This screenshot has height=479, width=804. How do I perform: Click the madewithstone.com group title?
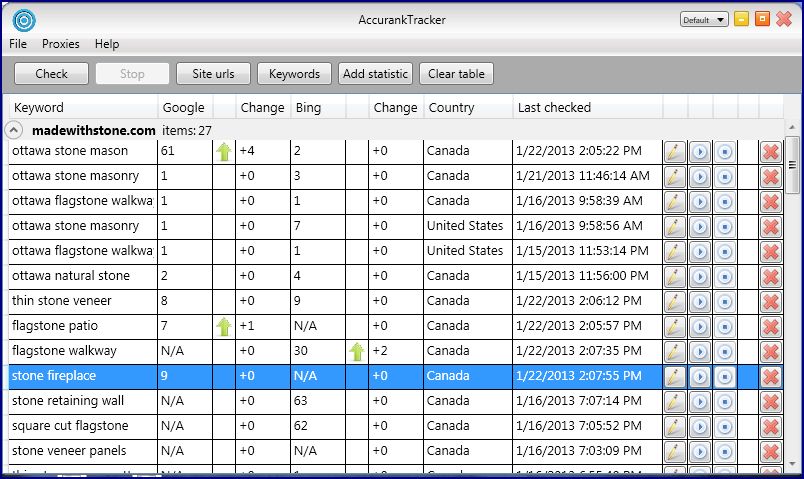pyautogui.click(x=94, y=131)
